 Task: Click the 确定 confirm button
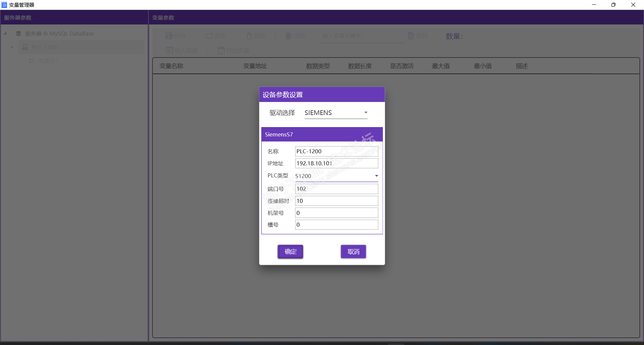290,251
